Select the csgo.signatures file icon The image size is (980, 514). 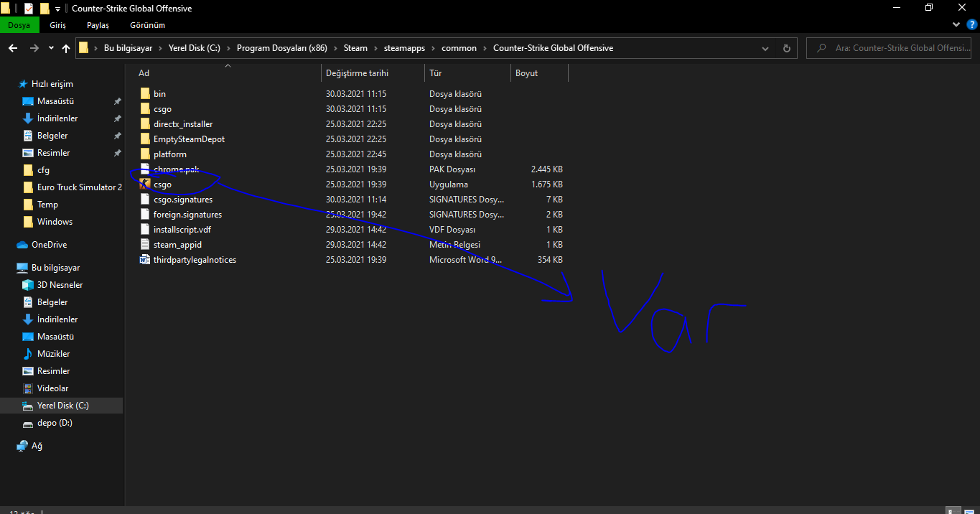[145, 200]
